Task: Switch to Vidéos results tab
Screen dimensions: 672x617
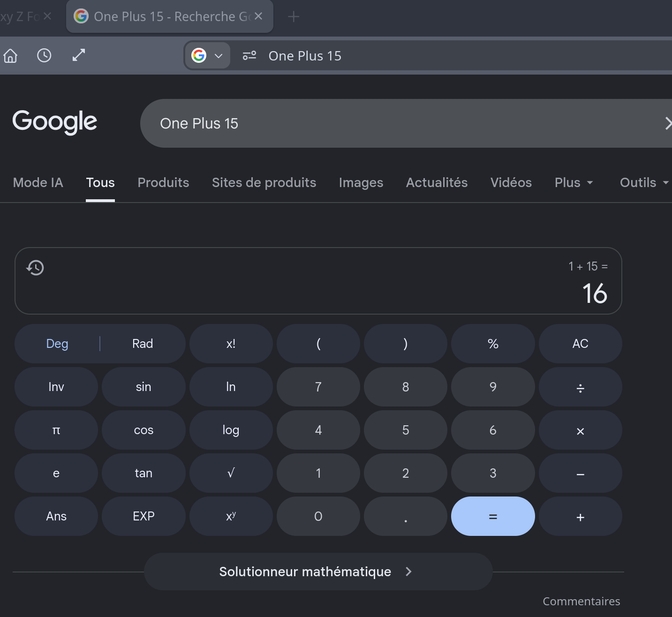Action: point(511,183)
